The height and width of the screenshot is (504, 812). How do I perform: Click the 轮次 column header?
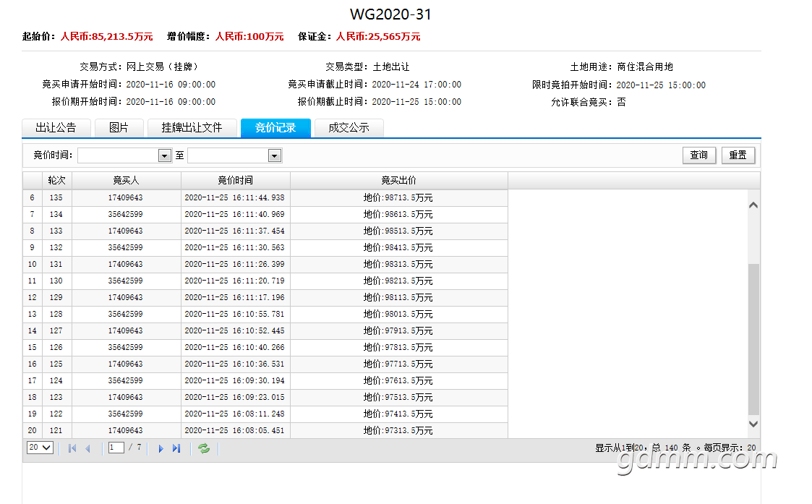[57, 180]
